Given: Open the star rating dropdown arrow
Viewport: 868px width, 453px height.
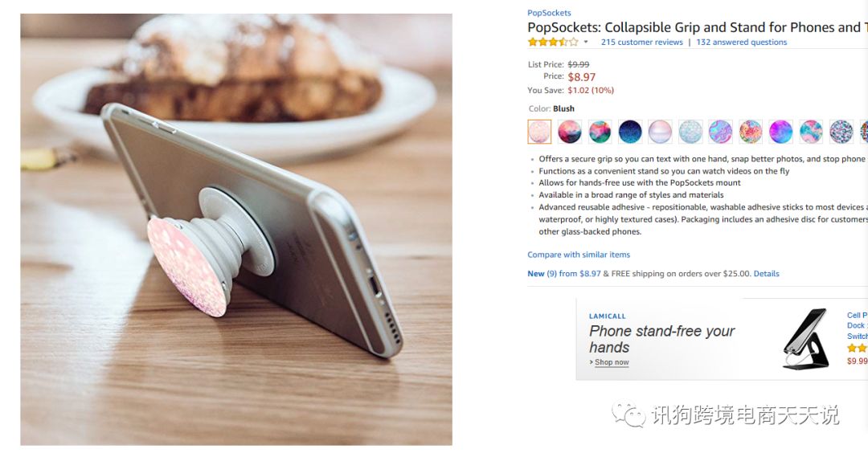Looking at the screenshot, I should (x=586, y=43).
